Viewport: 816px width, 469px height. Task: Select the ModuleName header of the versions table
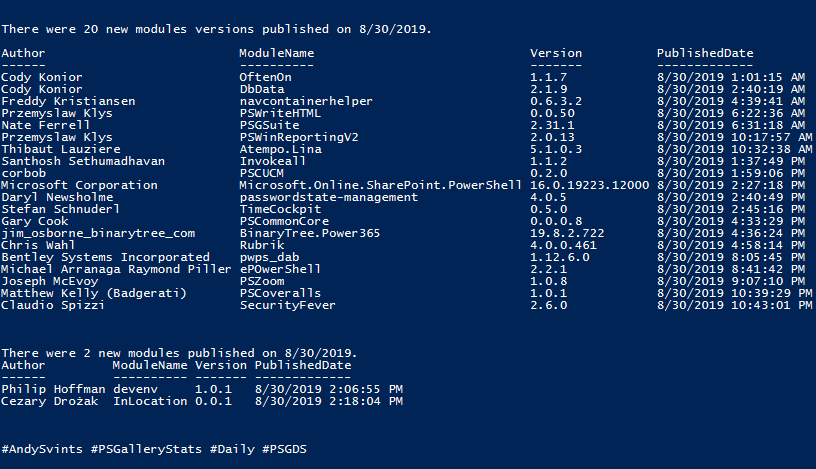276,53
